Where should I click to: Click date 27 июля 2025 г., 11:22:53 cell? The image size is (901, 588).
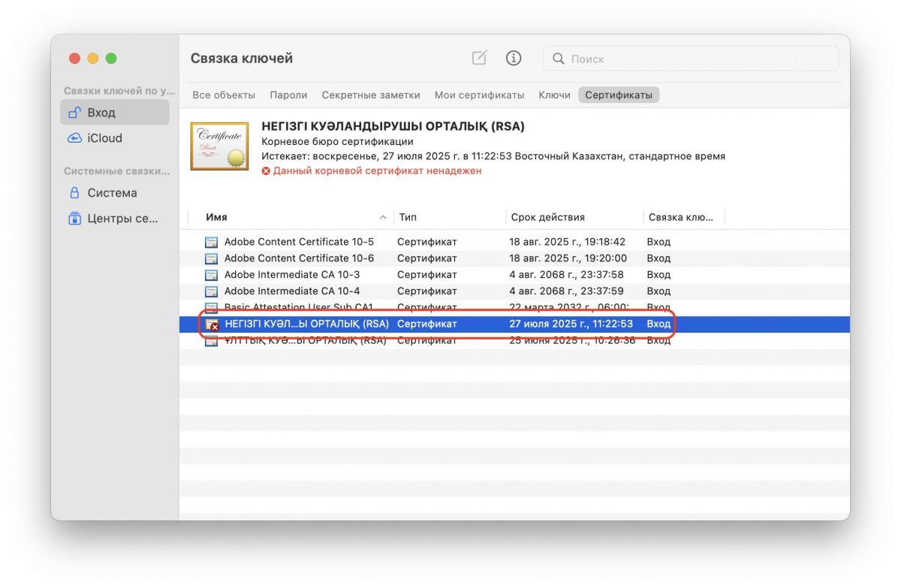pos(571,324)
